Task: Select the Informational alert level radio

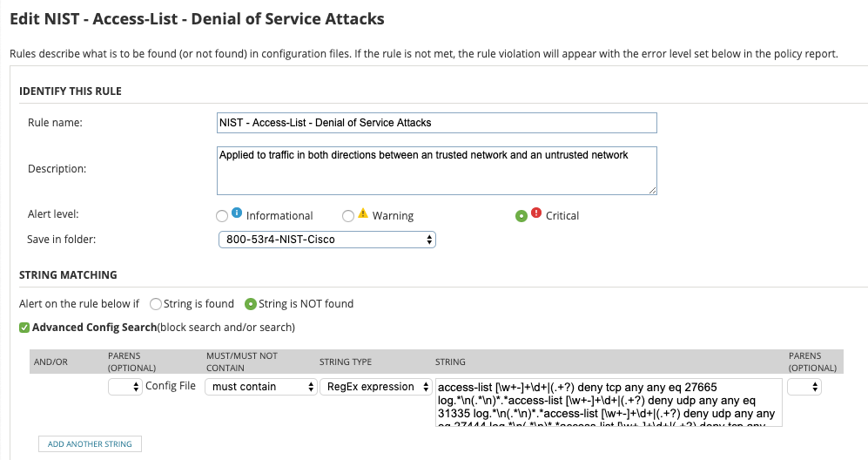Action: [222, 215]
